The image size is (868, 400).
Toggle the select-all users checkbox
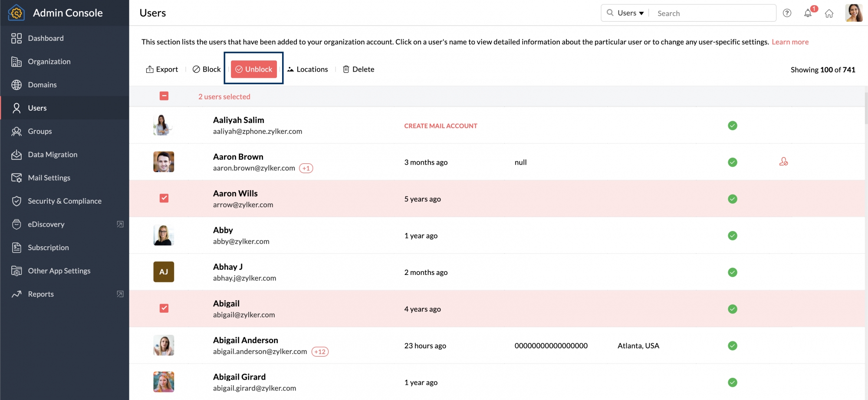tap(164, 96)
